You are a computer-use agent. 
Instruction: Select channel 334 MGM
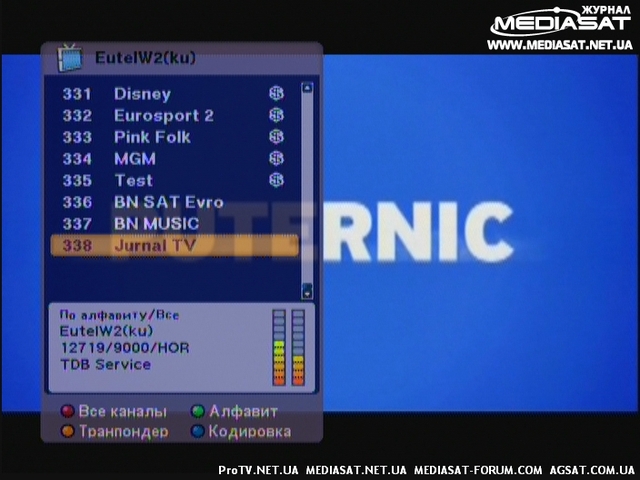[x=174, y=159]
